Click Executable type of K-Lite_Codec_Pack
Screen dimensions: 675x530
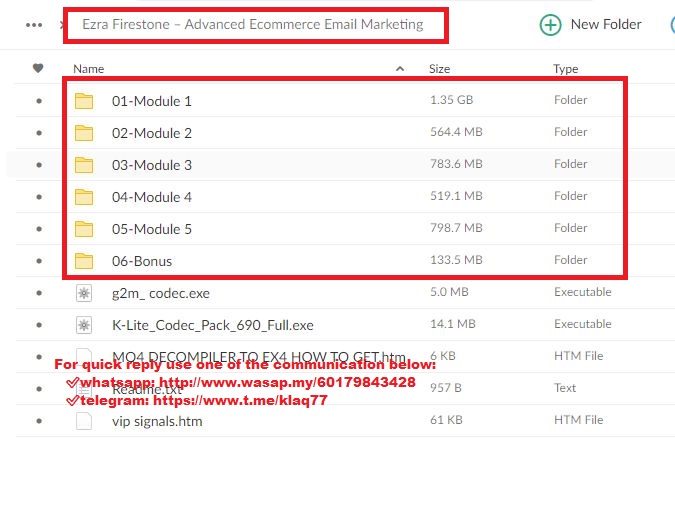point(583,324)
